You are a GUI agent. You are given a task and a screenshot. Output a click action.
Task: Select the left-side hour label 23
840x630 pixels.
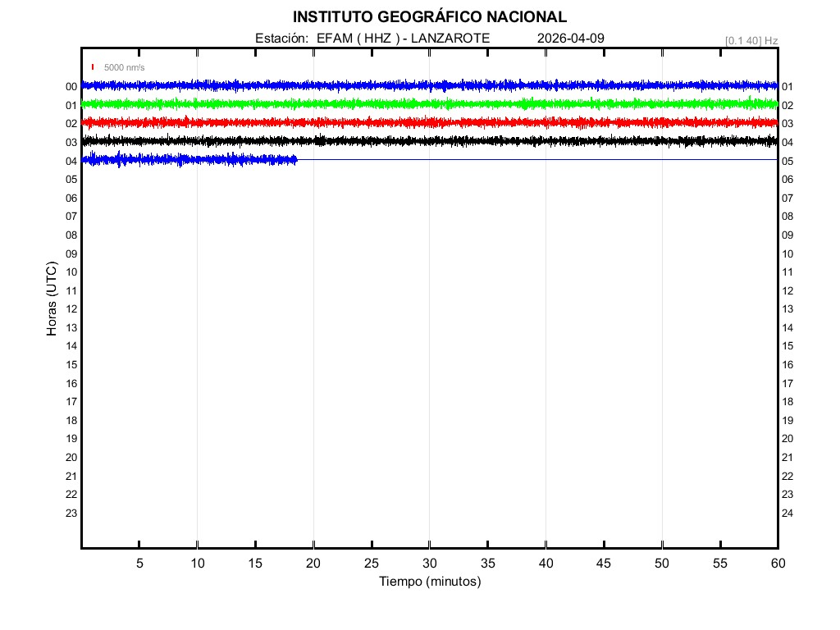tap(71, 514)
